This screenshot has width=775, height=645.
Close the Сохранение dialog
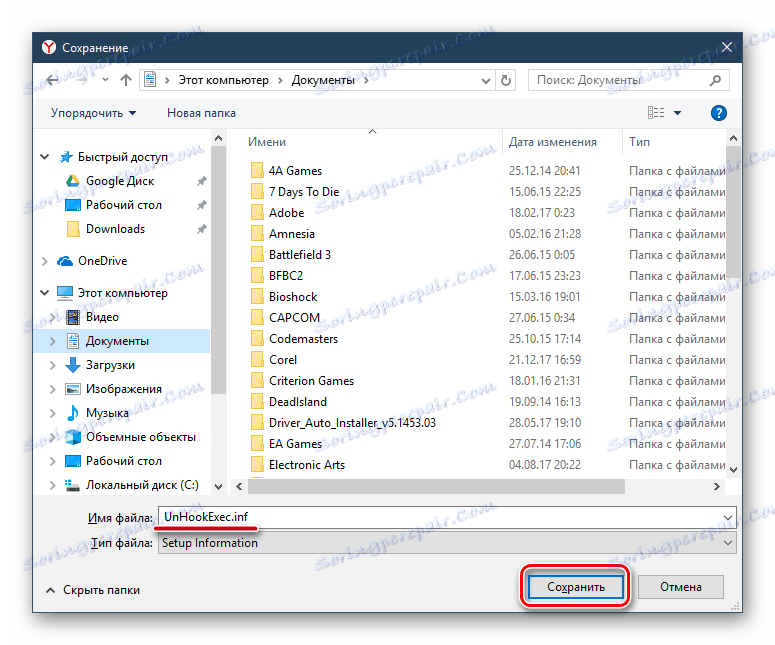(727, 47)
